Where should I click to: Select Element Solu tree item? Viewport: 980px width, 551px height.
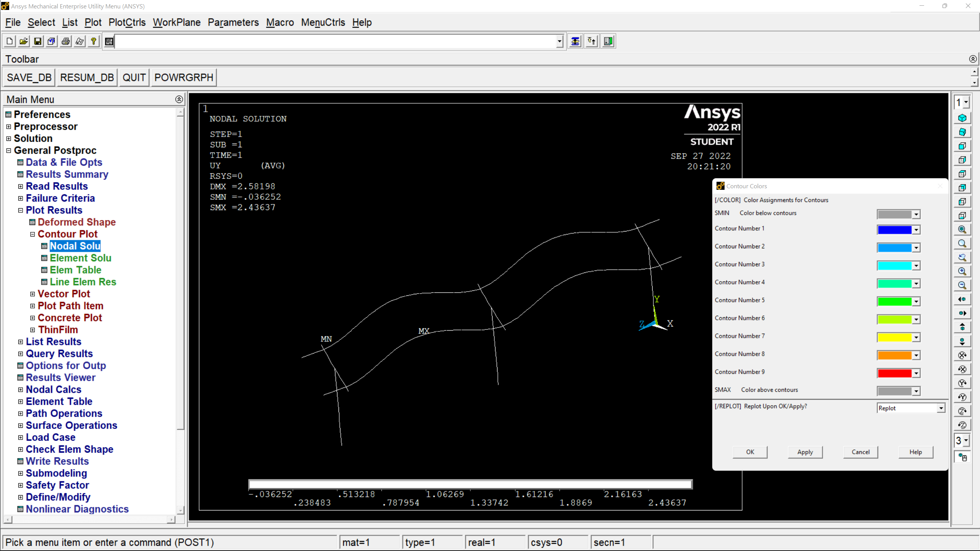point(80,258)
